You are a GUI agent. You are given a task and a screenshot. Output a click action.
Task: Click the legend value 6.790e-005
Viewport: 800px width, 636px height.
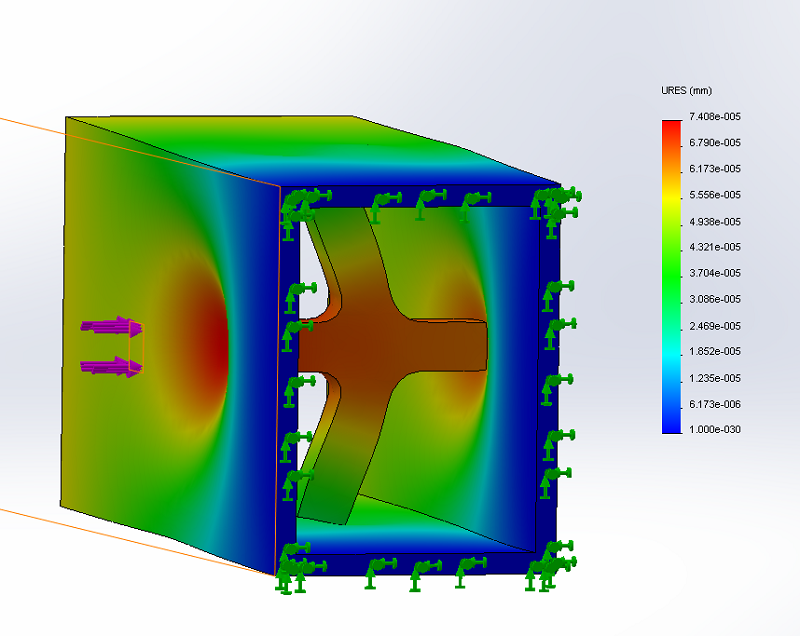click(714, 143)
